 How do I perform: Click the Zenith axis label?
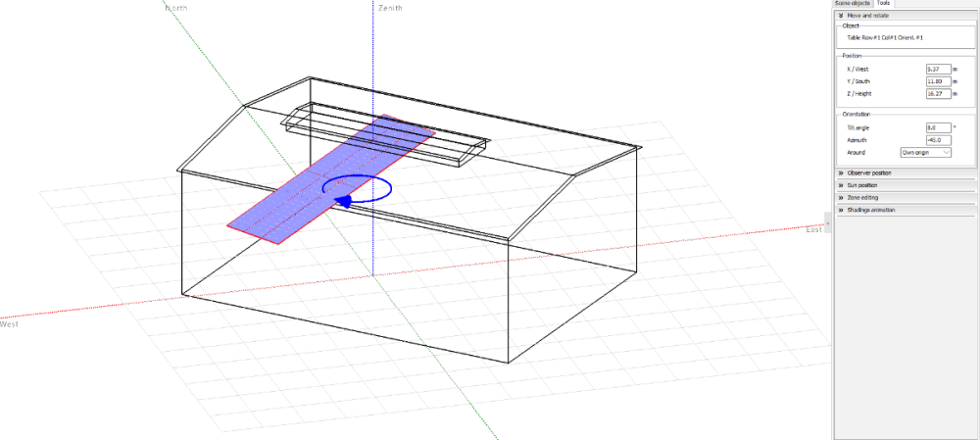click(x=391, y=7)
